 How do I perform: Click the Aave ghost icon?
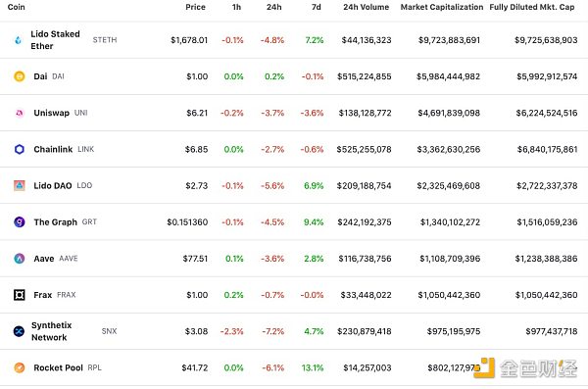coord(20,259)
